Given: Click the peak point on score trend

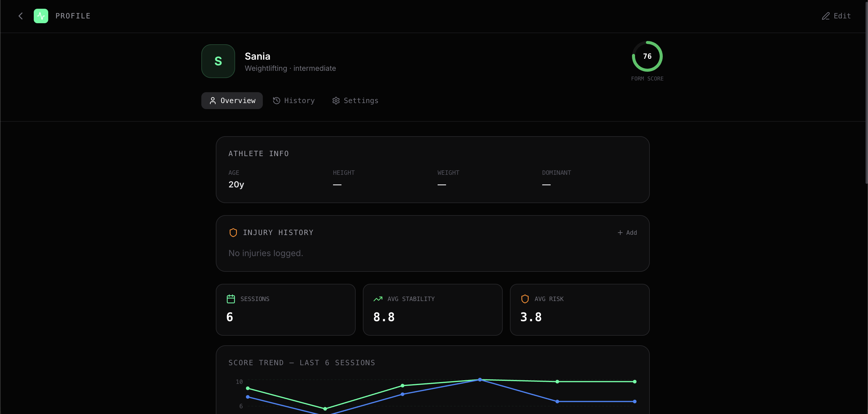Looking at the screenshot, I should click(x=480, y=380).
